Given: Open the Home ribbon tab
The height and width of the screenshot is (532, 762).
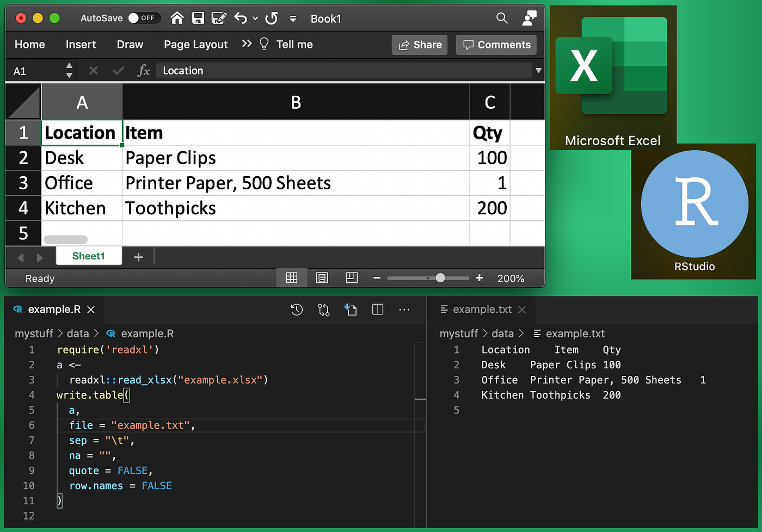Looking at the screenshot, I should click(30, 45).
